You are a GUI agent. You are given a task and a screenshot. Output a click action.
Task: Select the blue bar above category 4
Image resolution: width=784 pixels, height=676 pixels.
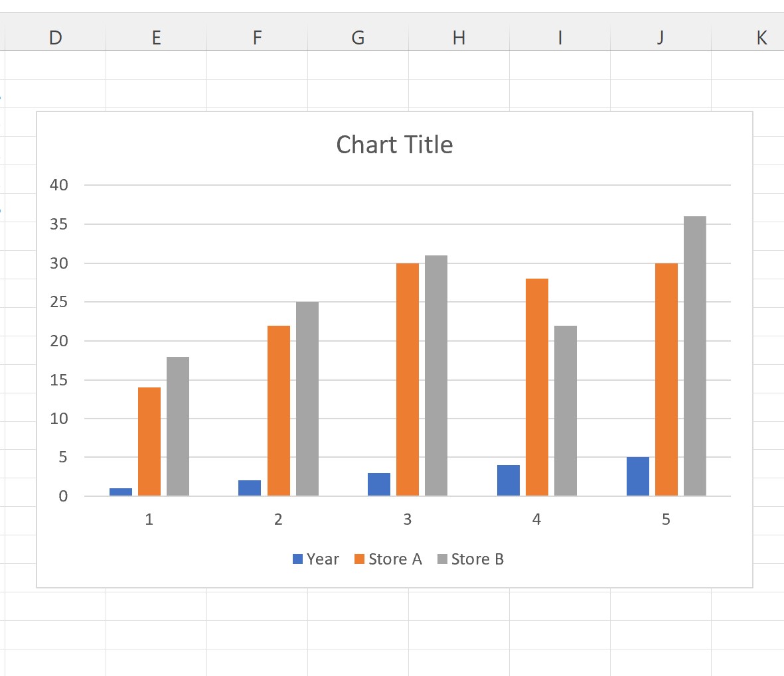pyautogui.click(x=507, y=481)
